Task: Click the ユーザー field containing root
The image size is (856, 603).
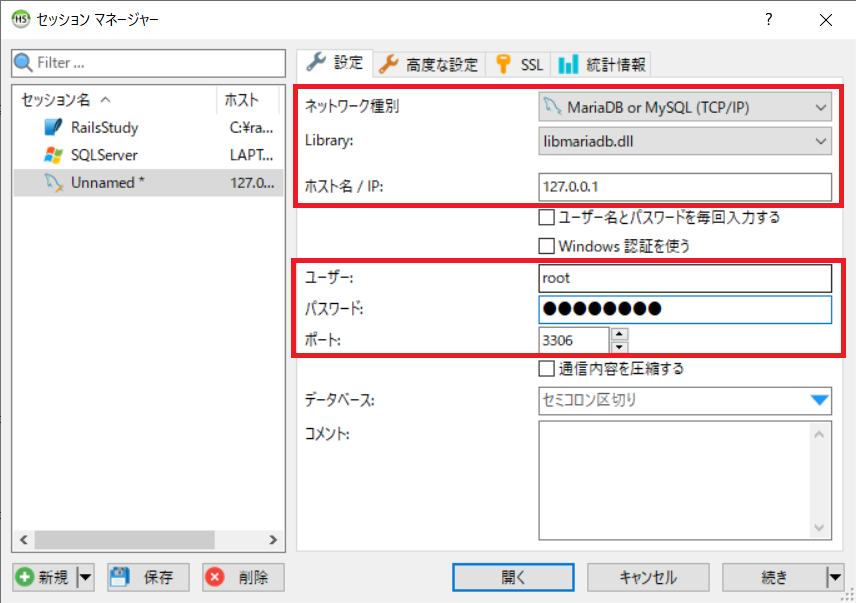Action: tap(685, 278)
